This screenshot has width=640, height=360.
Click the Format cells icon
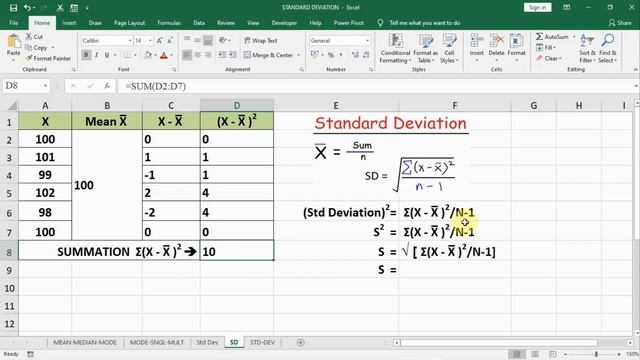click(x=516, y=41)
